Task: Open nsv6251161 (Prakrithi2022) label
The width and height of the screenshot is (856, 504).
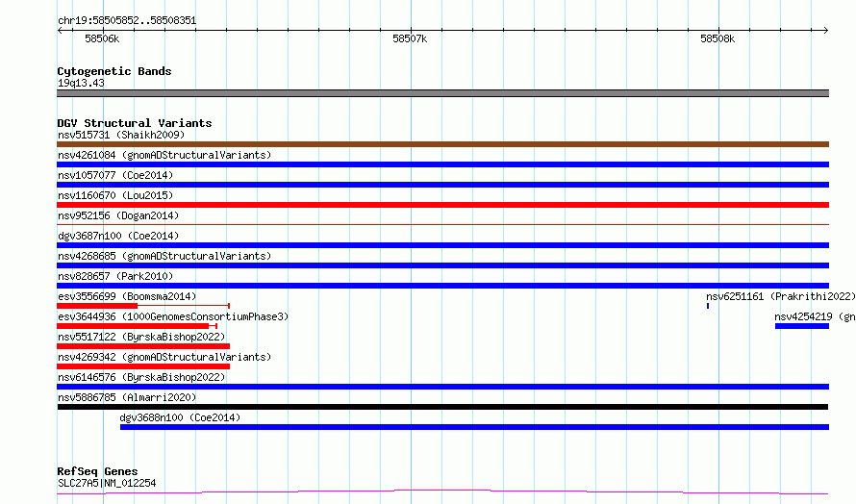Action: (x=781, y=296)
